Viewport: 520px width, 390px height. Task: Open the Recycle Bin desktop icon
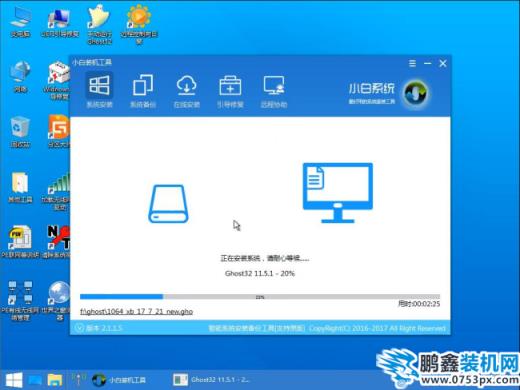coord(20,132)
